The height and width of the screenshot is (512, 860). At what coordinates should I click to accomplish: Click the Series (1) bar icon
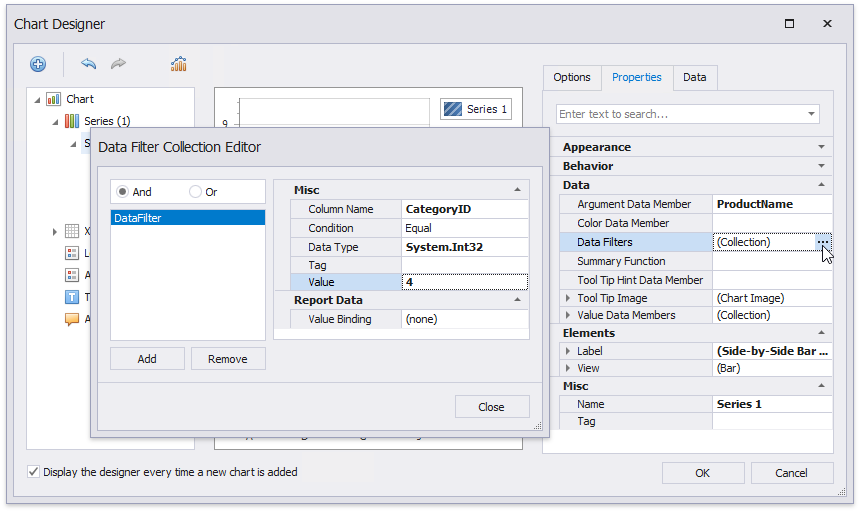72,121
